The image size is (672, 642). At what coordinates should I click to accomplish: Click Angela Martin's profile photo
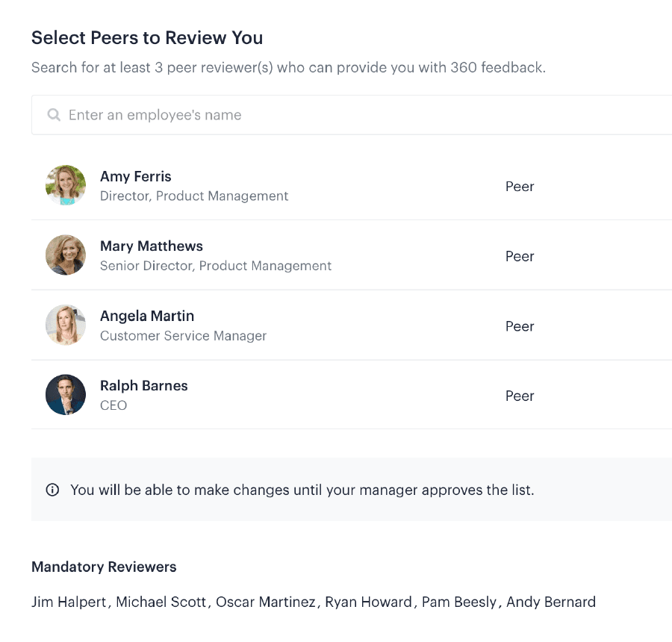click(66, 325)
